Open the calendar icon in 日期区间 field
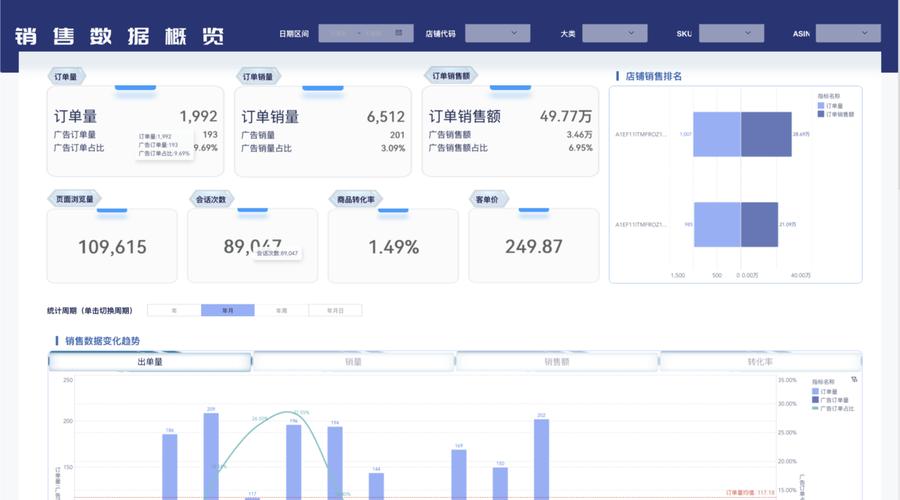The width and height of the screenshot is (900, 500). [x=398, y=33]
